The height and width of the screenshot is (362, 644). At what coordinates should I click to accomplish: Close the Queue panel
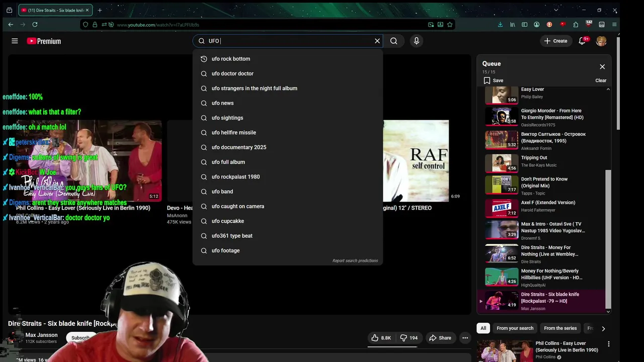(x=602, y=66)
